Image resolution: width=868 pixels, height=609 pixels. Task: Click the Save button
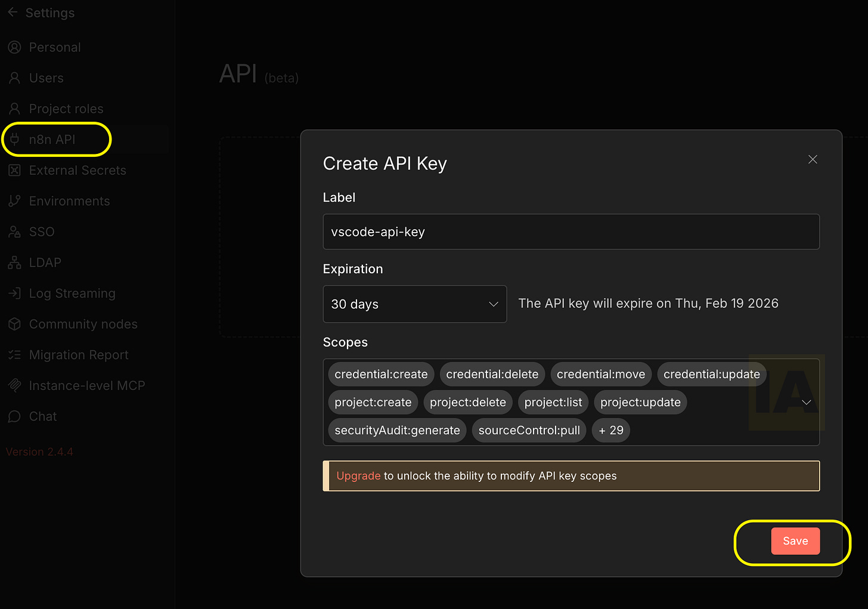tap(795, 540)
